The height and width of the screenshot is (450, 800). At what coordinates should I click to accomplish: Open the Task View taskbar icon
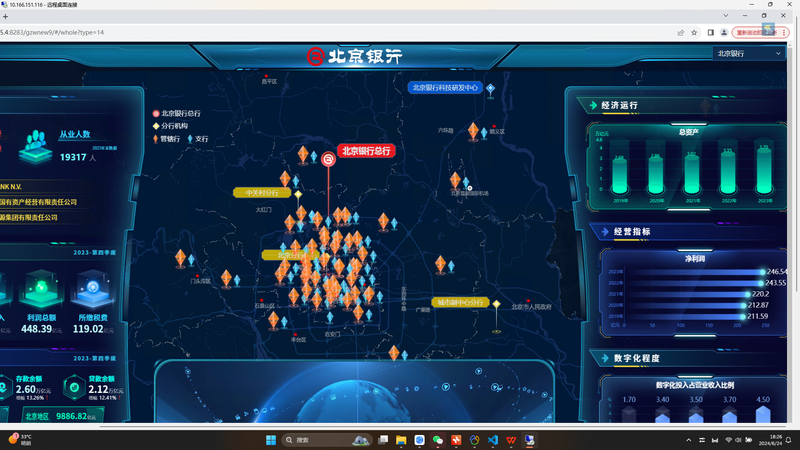(x=383, y=440)
